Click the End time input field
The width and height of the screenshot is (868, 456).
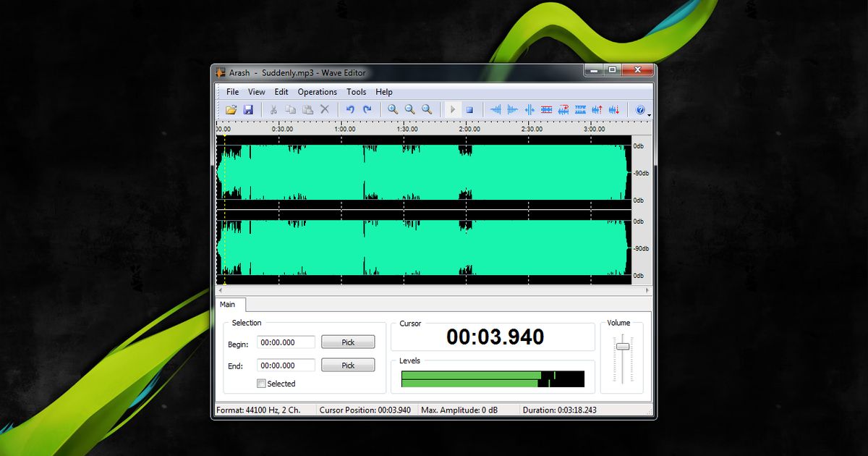tap(286, 366)
